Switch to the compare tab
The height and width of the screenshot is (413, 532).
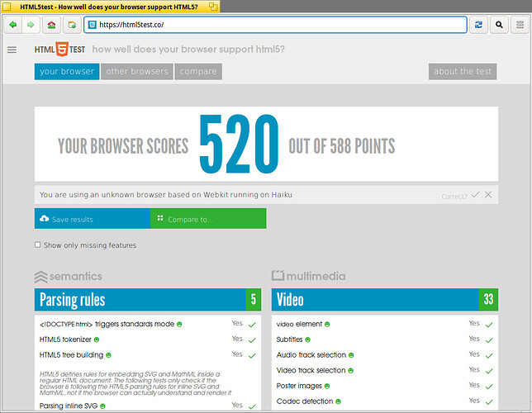pos(198,72)
